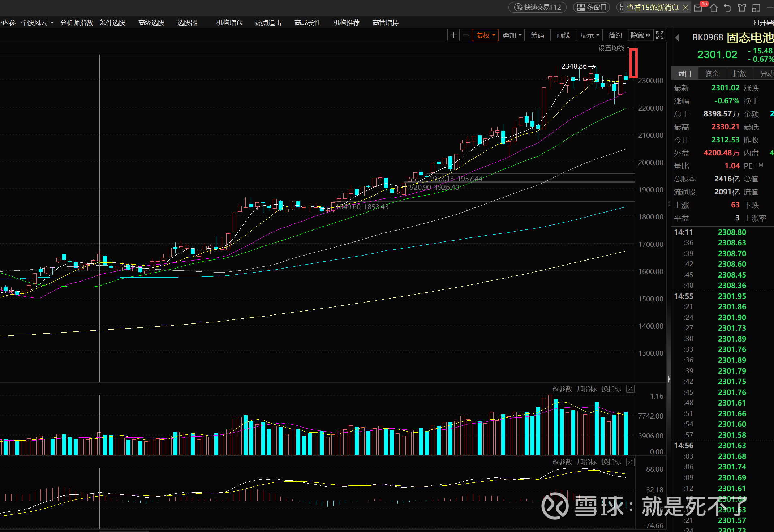Enter fullscreen chart with expand icon

point(660,35)
